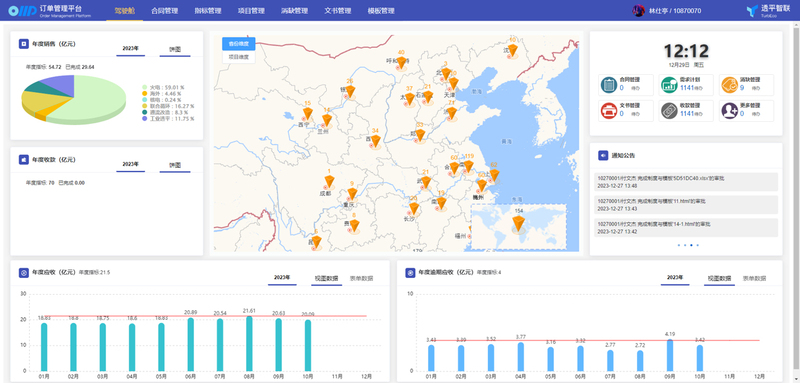The image size is (800, 383).
Task: Click the map marker labeled 40
Action: [x=401, y=62]
